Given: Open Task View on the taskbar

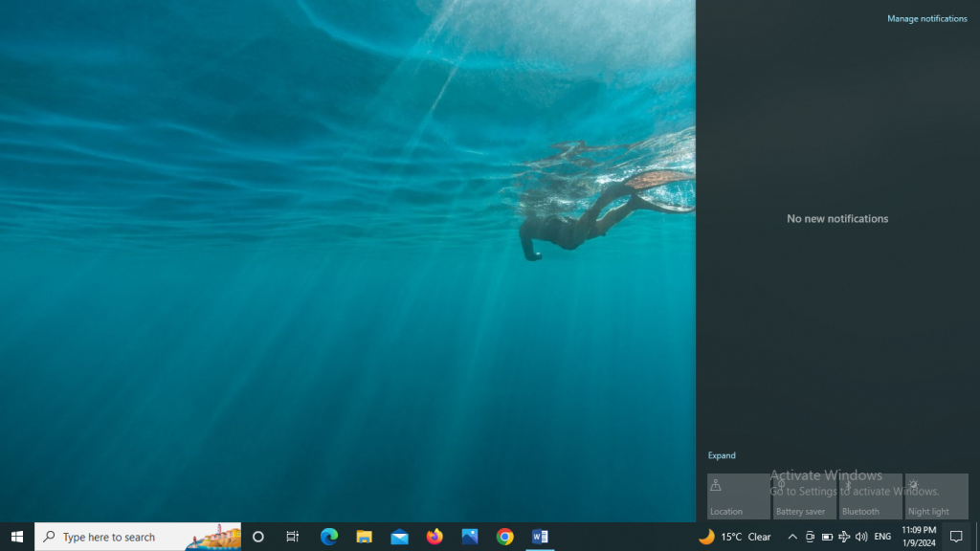Looking at the screenshot, I should (x=293, y=537).
